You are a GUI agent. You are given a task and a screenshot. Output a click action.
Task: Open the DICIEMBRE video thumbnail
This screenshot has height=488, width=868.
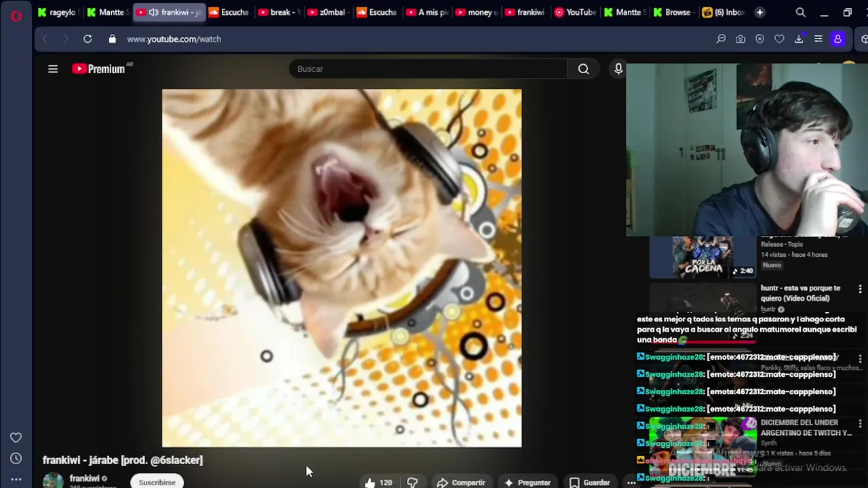[703, 447]
